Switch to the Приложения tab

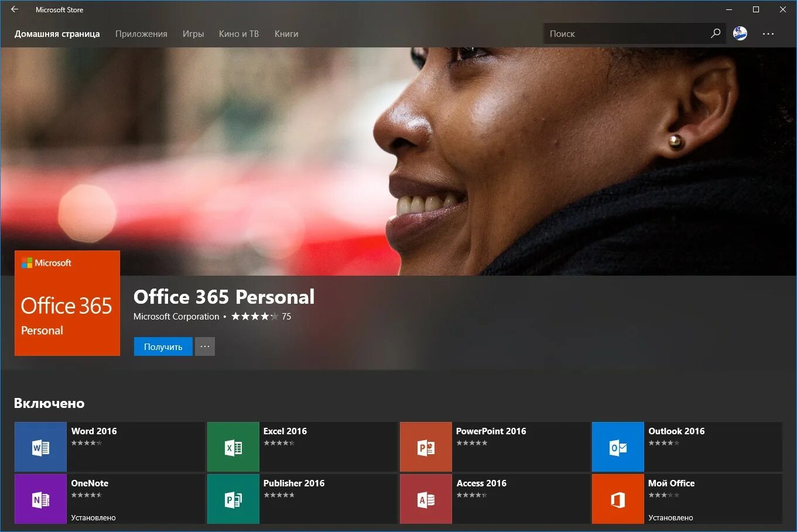coord(141,34)
